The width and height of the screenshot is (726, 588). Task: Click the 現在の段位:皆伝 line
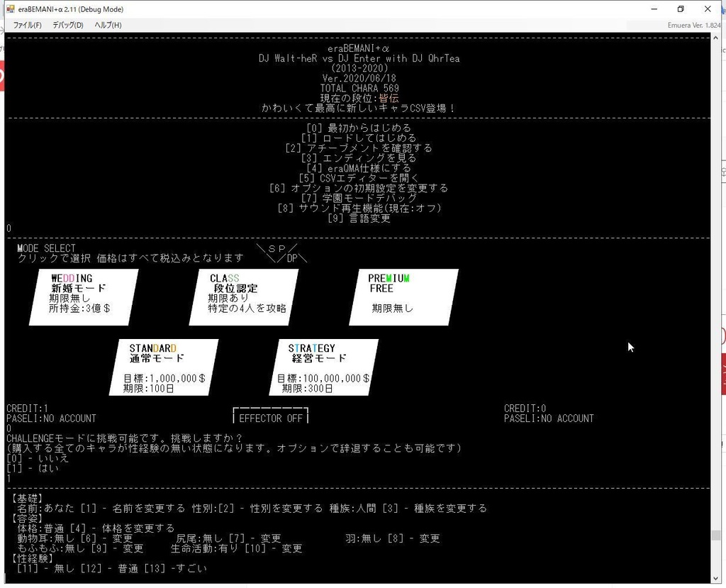(x=359, y=98)
